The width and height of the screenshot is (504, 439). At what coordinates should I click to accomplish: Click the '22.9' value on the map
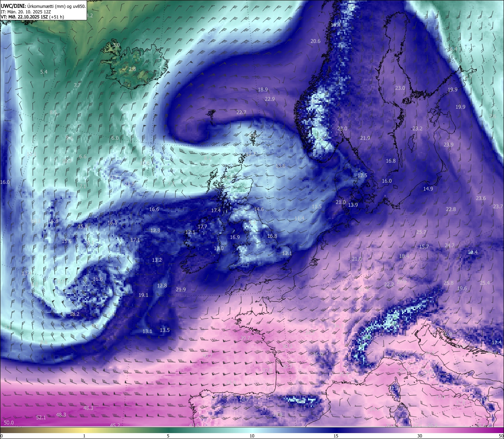click(x=270, y=99)
